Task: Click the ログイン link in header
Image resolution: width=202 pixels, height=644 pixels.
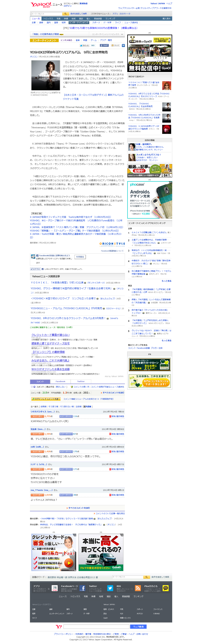Action: pos(68,6)
